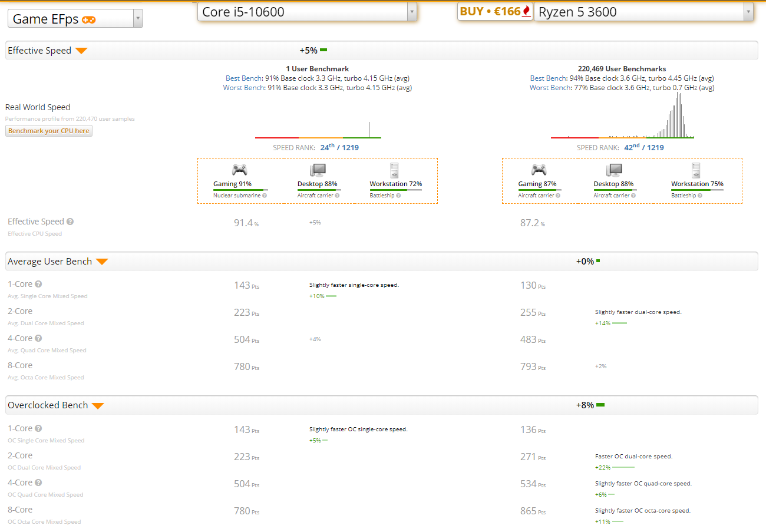This screenshot has height=532, width=766.
Task: Select 87.2% effective speed value
Action: pos(533,223)
